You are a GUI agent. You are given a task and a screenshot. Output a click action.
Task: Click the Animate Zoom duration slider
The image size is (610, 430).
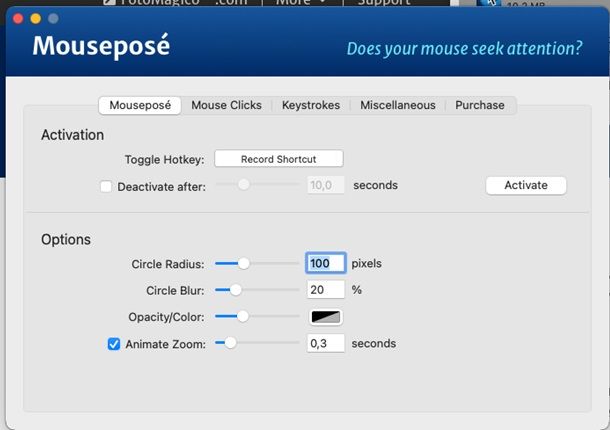[257, 343]
